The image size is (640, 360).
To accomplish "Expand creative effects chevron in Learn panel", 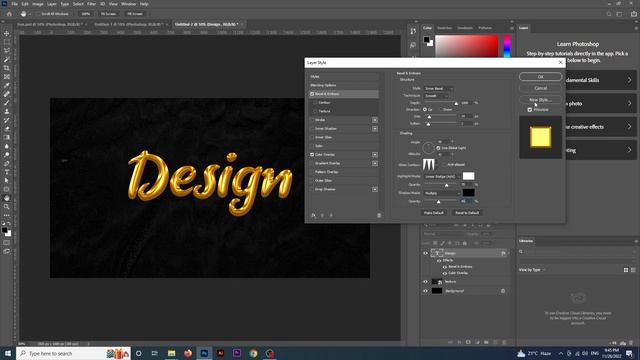I will click(x=629, y=127).
